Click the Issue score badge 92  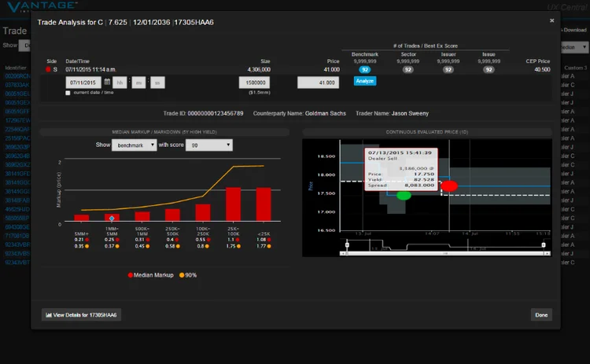(x=489, y=69)
